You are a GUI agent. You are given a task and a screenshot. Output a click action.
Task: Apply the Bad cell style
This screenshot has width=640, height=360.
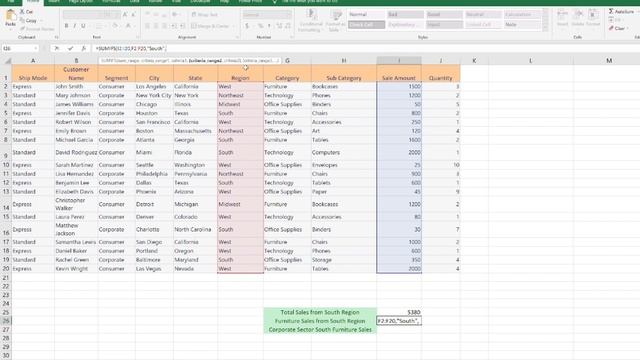(x=405, y=15)
